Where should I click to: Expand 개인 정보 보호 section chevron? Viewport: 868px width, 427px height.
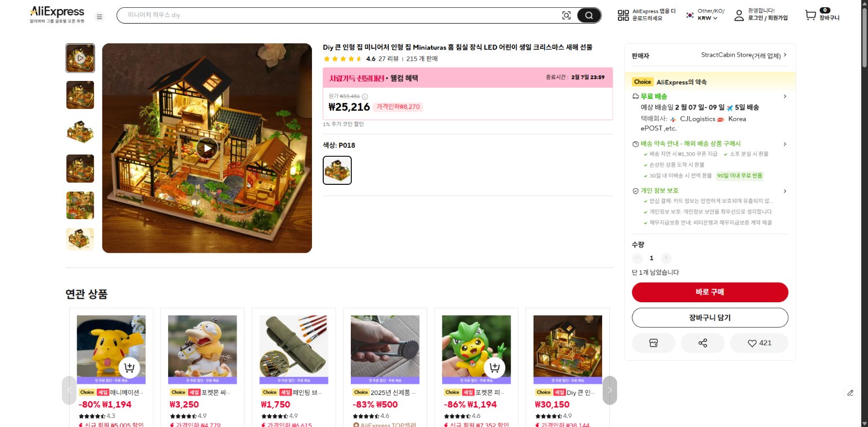(785, 191)
